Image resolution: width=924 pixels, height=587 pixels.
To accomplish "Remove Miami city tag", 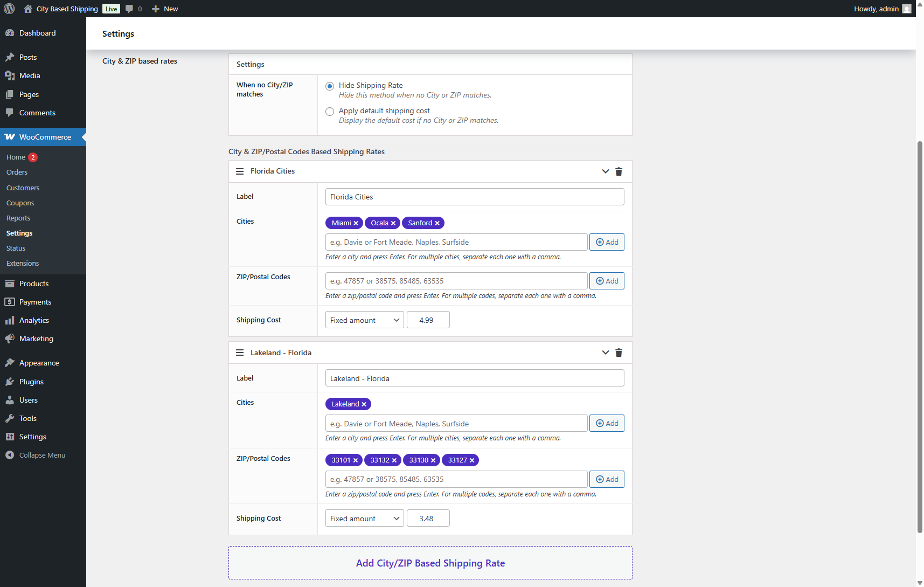I will tap(356, 223).
